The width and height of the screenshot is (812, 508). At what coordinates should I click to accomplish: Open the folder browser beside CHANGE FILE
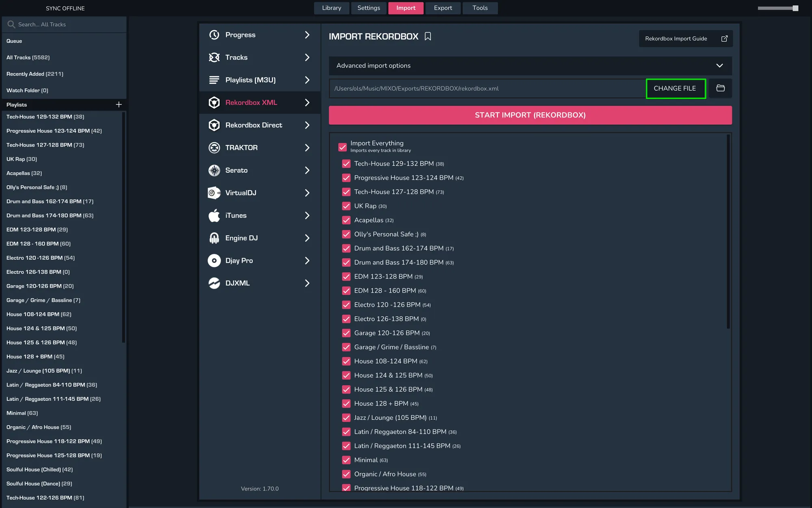[x=720, y=88]
